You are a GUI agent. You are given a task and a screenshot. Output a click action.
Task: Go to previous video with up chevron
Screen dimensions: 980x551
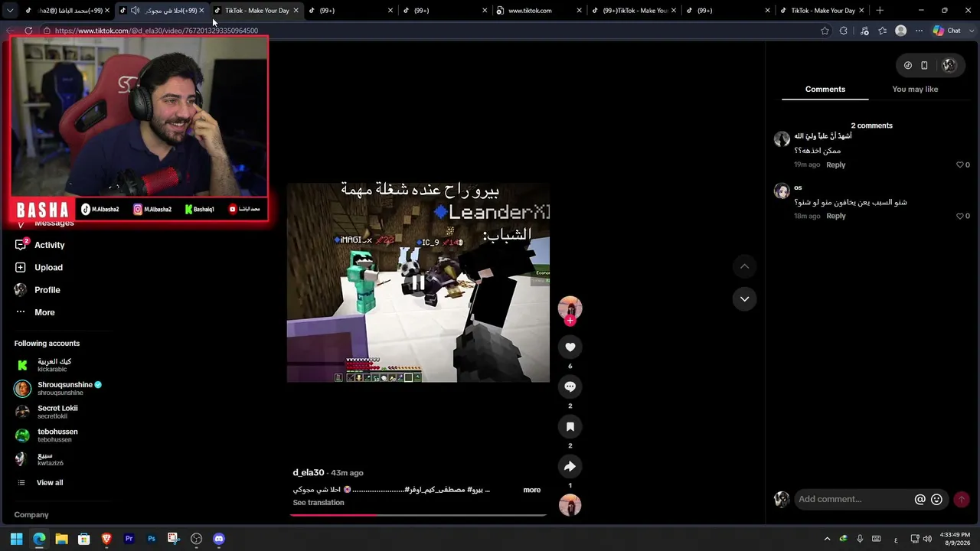click(744, 266)
